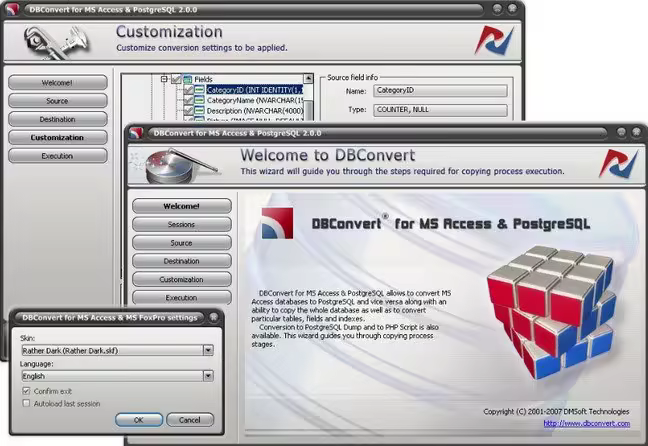
Task: Click the DBConvert logo in the Welcome header
Action: [625, 163]
